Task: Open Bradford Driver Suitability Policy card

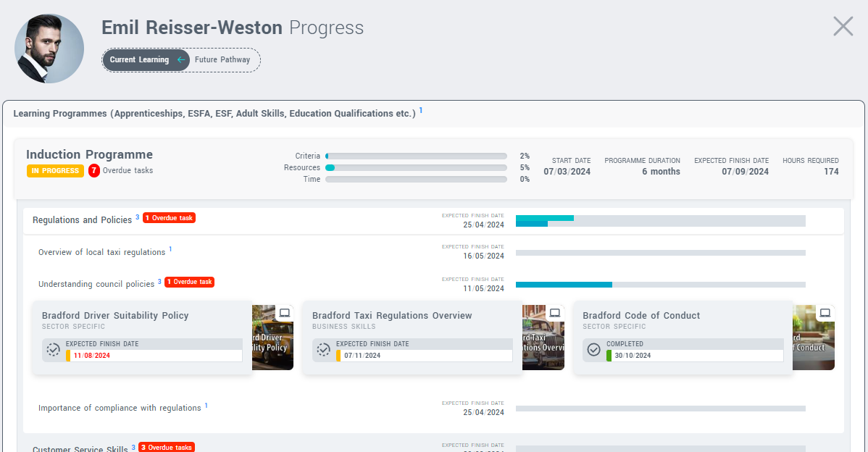Action: pos(142,338)
